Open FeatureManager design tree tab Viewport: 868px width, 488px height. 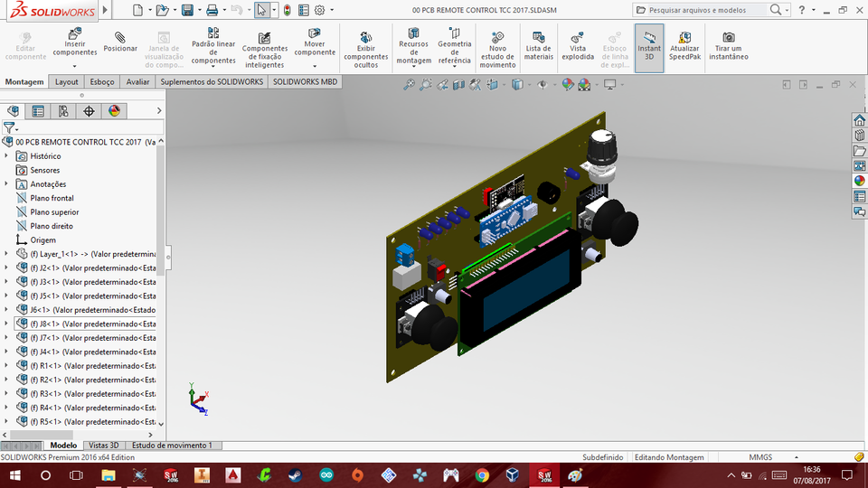(x=14, y=111)
